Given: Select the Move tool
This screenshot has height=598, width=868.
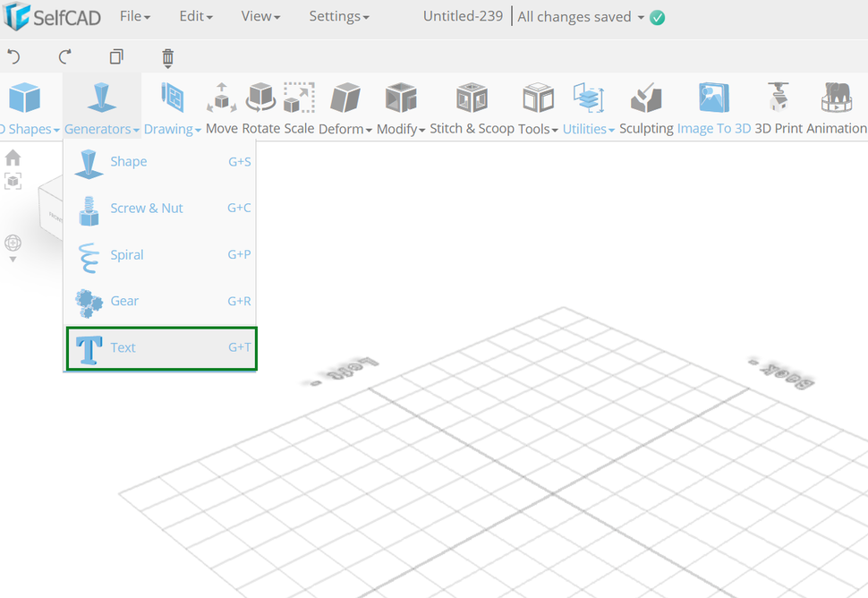Looking at the screenshot, I should tap(221, 107).
